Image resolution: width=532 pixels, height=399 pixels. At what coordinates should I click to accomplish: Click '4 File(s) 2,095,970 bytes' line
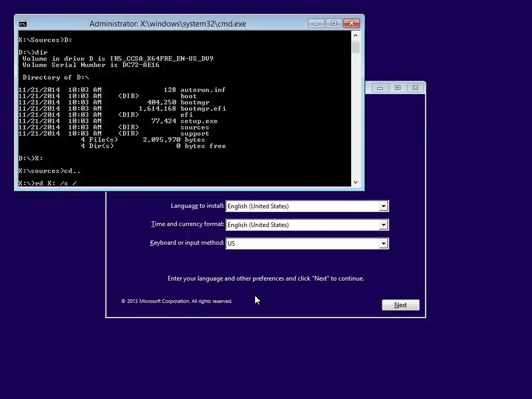(143, 140)
